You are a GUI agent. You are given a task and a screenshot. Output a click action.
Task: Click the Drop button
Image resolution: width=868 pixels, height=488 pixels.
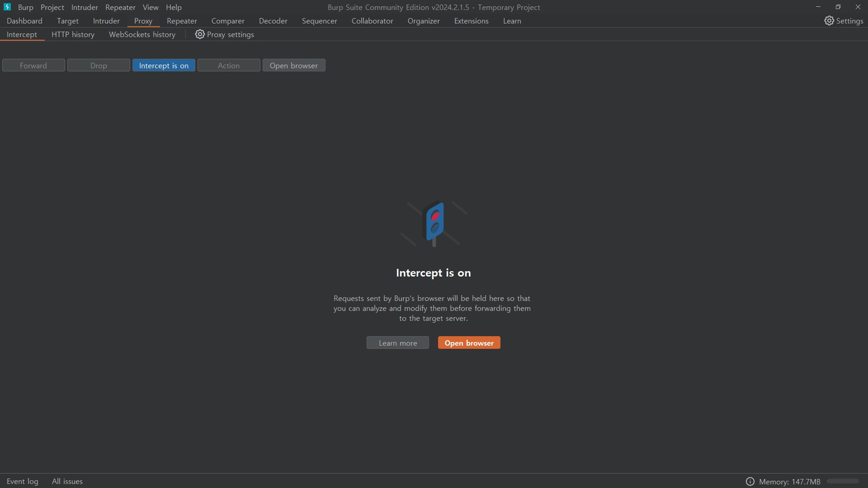click(99, 65)
